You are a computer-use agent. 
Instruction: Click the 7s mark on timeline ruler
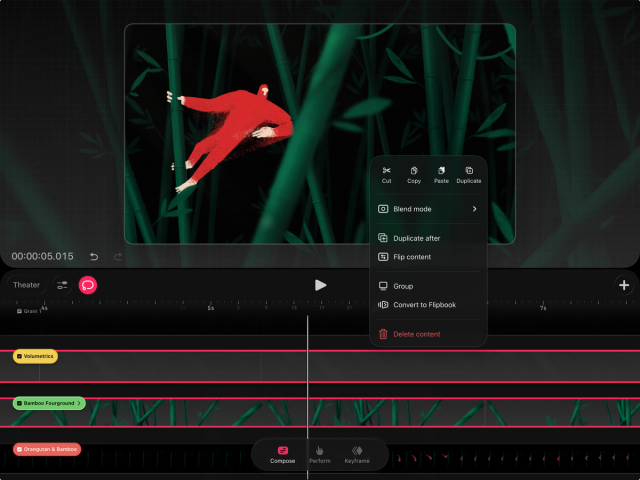543,308
